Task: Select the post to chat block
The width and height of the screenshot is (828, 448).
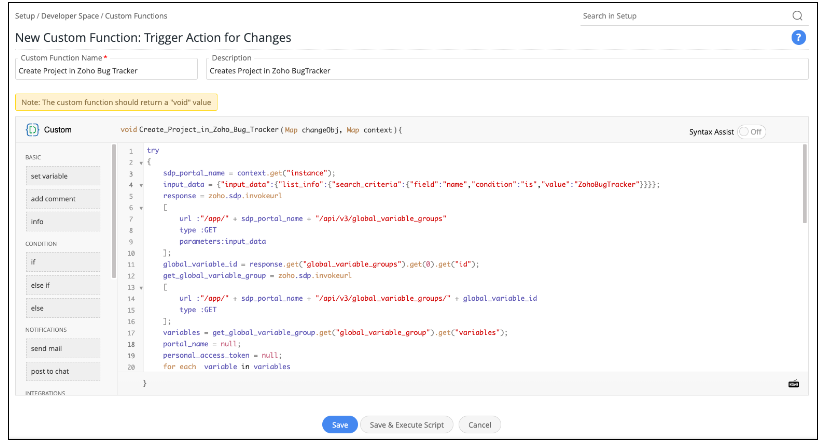Action: [63, 371]
